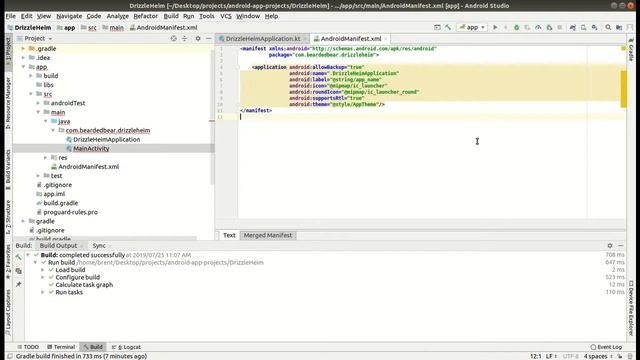Click the LF line separator in status bar
This screenshot has width=640, height=360.
tap(551, 356)
